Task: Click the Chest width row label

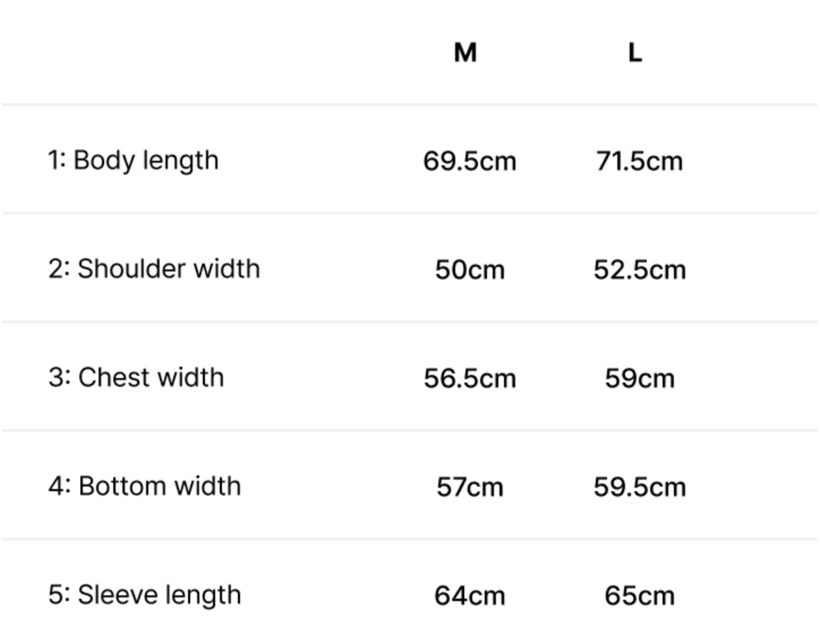Action: tap(136, 378)
